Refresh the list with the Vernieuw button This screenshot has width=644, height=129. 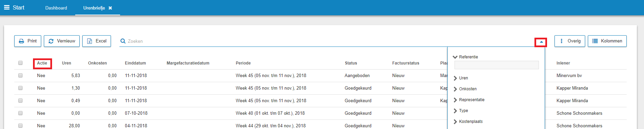tap(62, 41)
